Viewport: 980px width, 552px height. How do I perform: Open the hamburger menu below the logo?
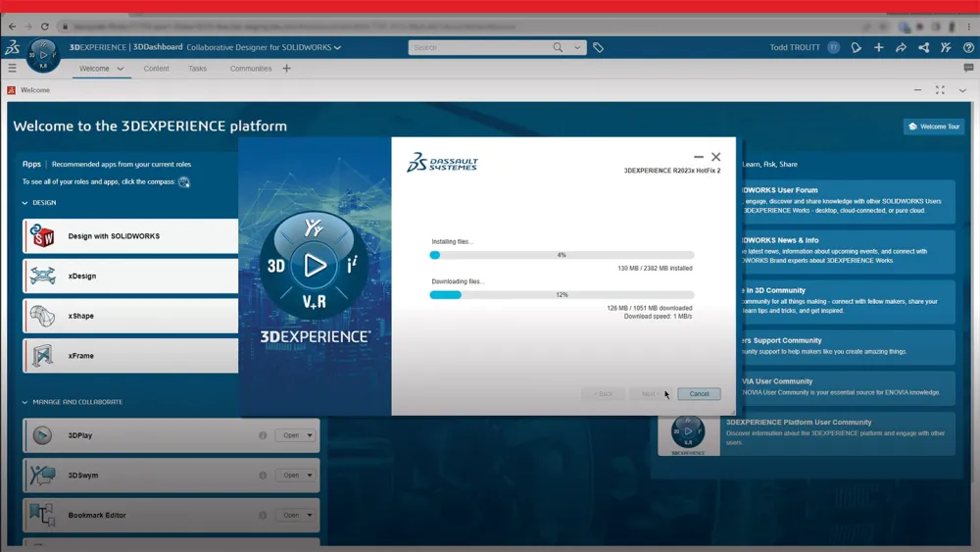(12, 68)
